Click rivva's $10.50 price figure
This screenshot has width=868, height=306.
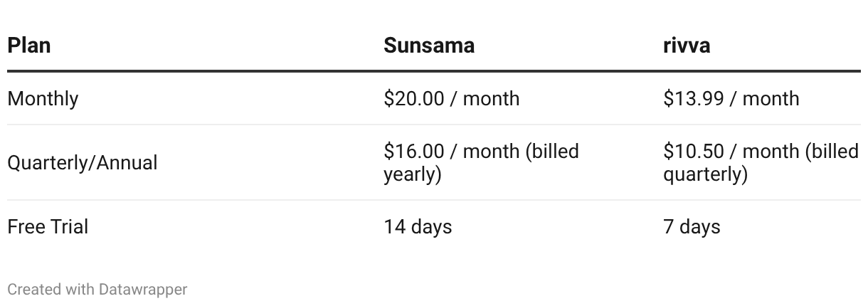click(693, 152)
